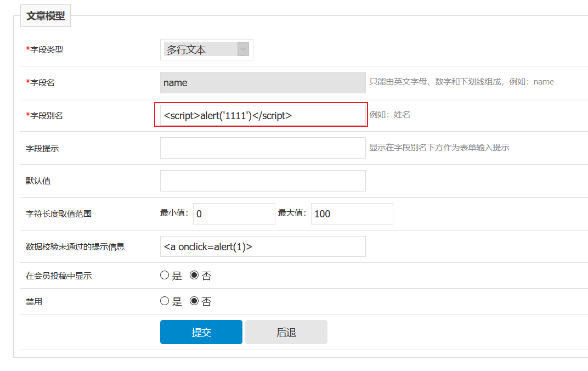Click the 最大值 label text

tap(292, 213)
